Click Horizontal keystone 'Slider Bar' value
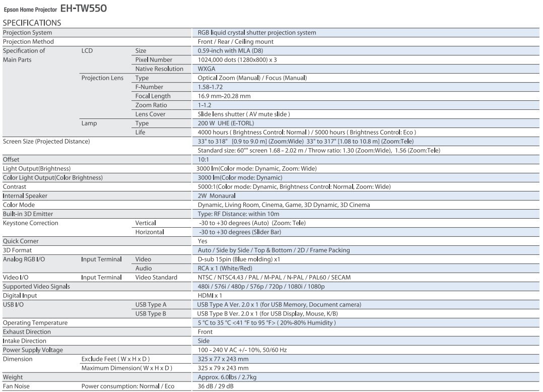This screenshot has width=543, height=392. (240, 232)
